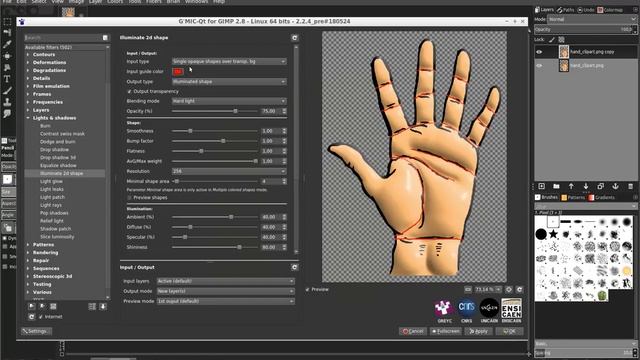Remove fave filter button
640x360 pixels.
pyautogui.click(x=42, y=306)
